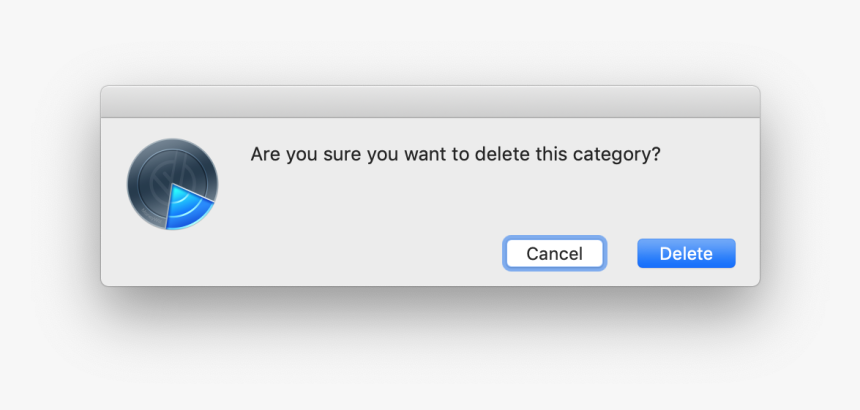Click the 'Cancel' label text
Image resolution: width=860 pixels, height=410 pixels.
pos(555,254)
